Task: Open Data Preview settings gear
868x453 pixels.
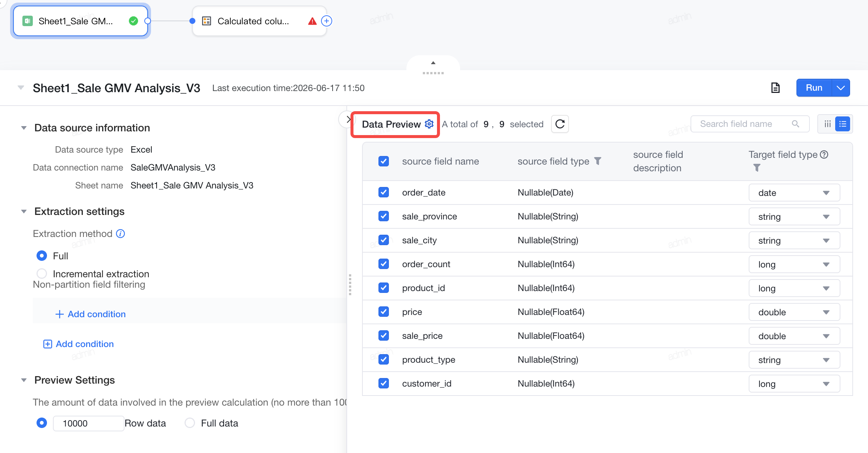Action: click(429, 124)
